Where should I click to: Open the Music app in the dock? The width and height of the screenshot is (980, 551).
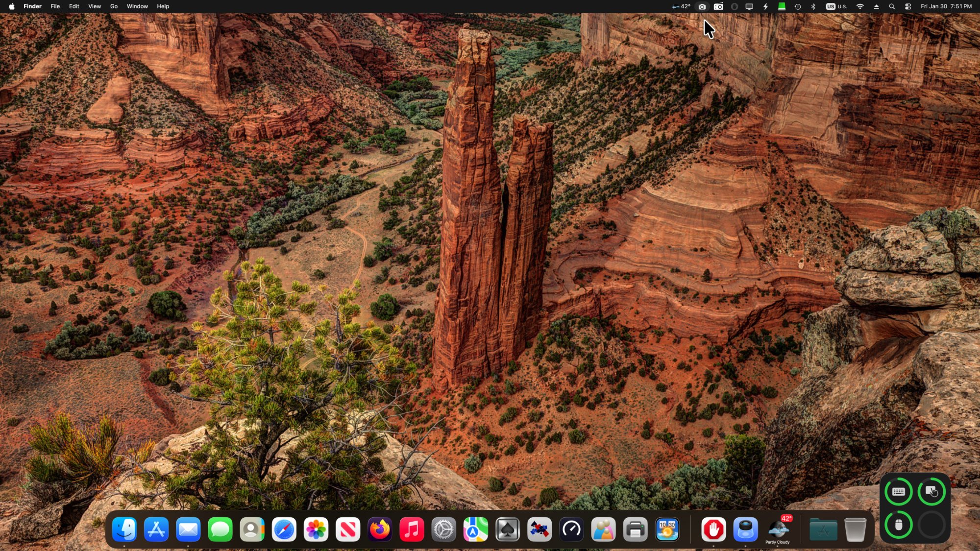pos(412,529)
